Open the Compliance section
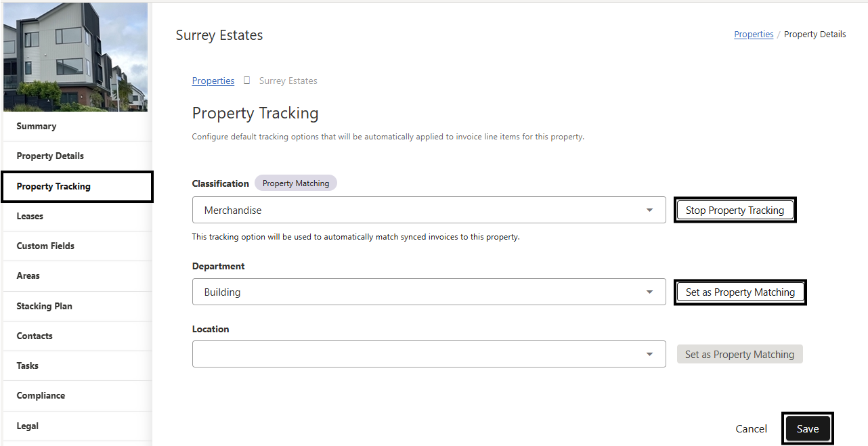 tap(41, 395)
